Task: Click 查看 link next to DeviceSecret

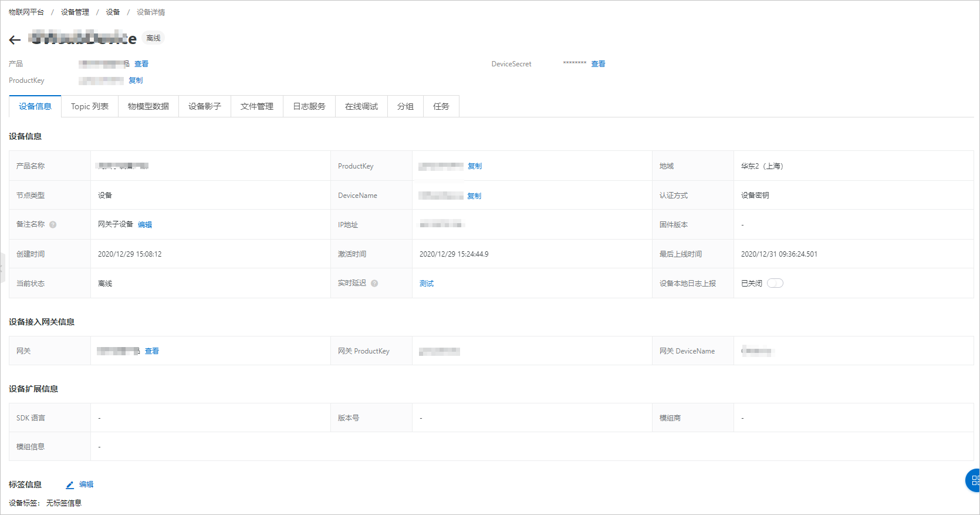Action: [598, 64]
